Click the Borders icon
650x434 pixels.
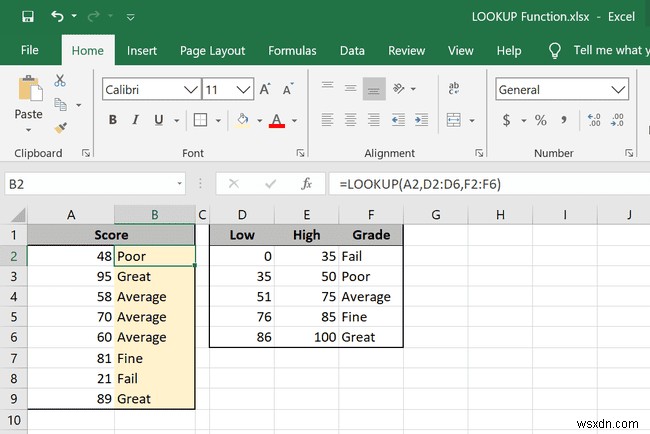(200, 120)
